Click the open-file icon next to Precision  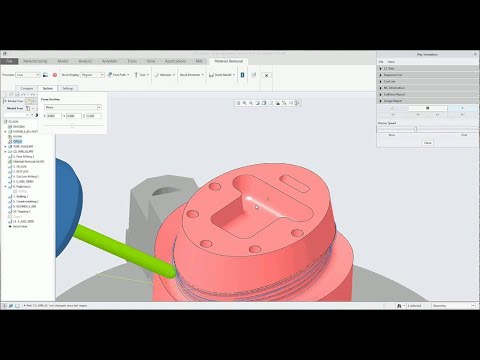[x=46, y=75]
